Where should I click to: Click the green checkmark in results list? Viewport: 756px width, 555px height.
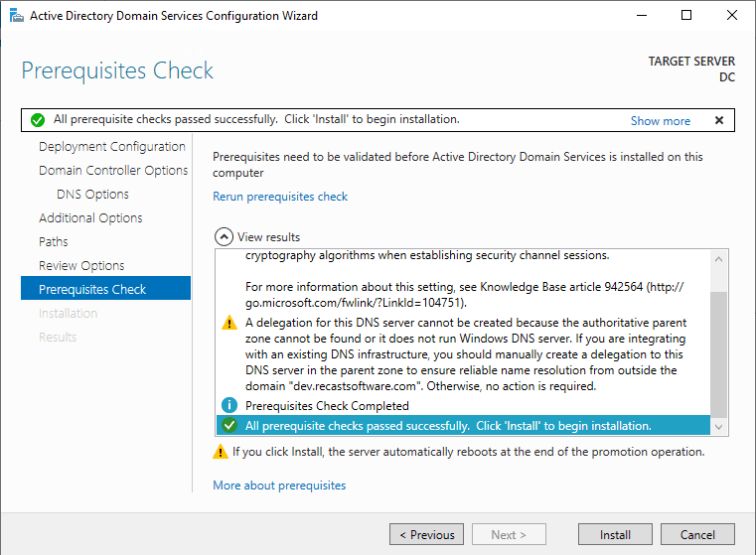pyautogui.click(x=229, y=426)
